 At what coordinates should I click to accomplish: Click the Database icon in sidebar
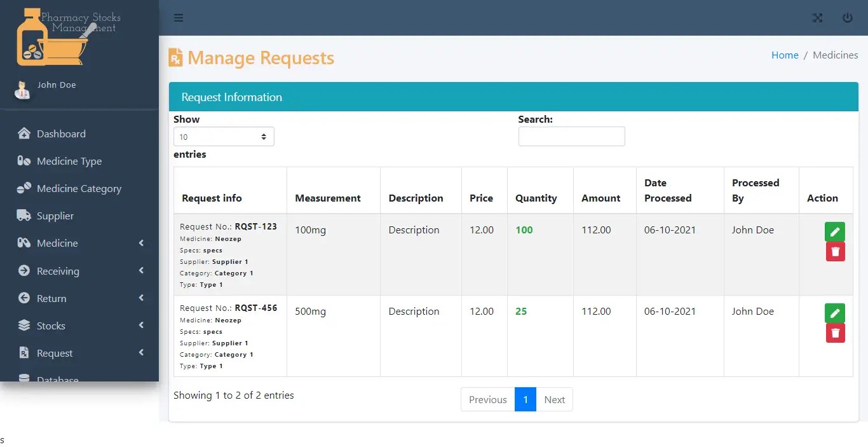[24, 378]
